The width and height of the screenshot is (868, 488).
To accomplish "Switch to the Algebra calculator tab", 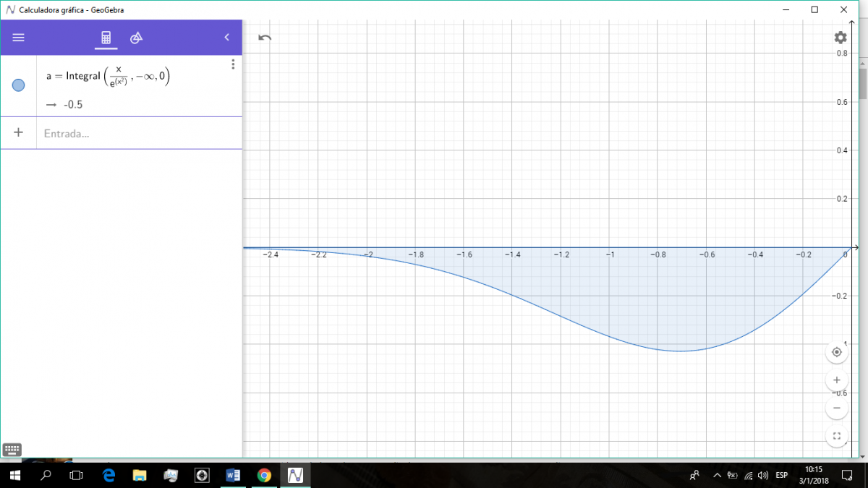I will tap(106, 38).
